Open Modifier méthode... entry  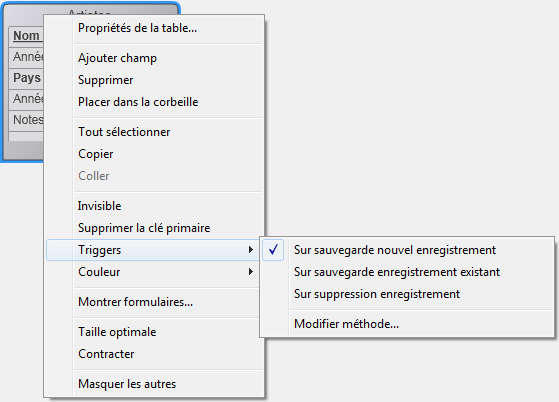point(407,324)
